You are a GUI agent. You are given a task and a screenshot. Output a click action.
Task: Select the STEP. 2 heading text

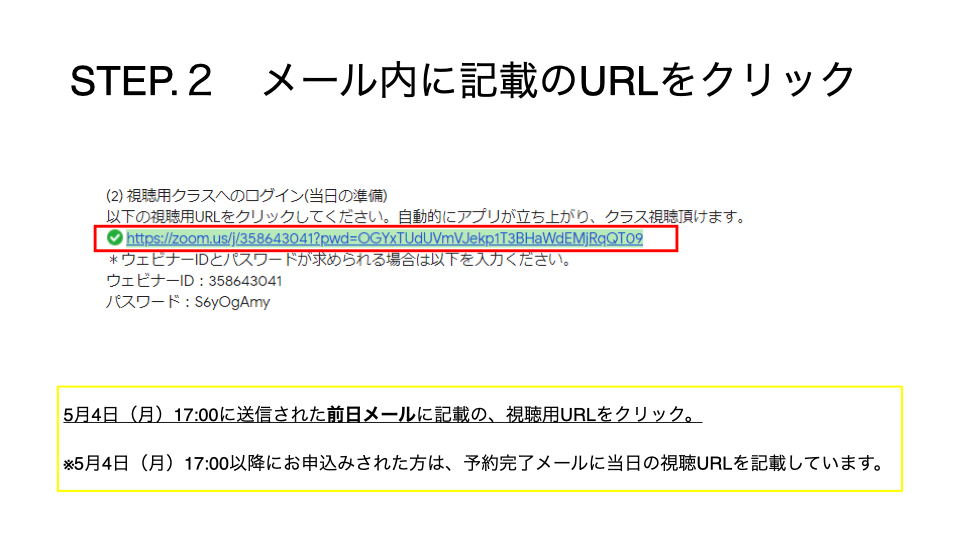[141, 81]
